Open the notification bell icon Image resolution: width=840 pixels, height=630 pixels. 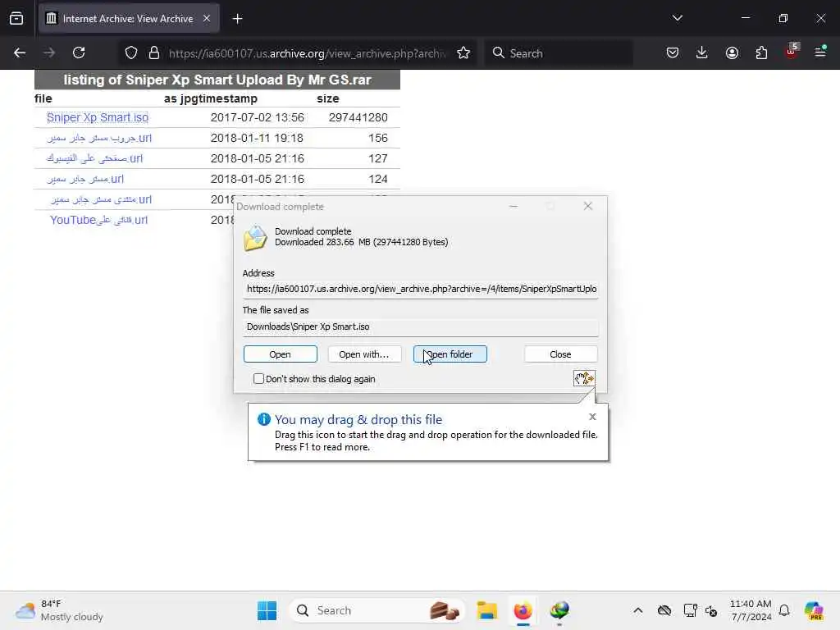click(784, 610)
